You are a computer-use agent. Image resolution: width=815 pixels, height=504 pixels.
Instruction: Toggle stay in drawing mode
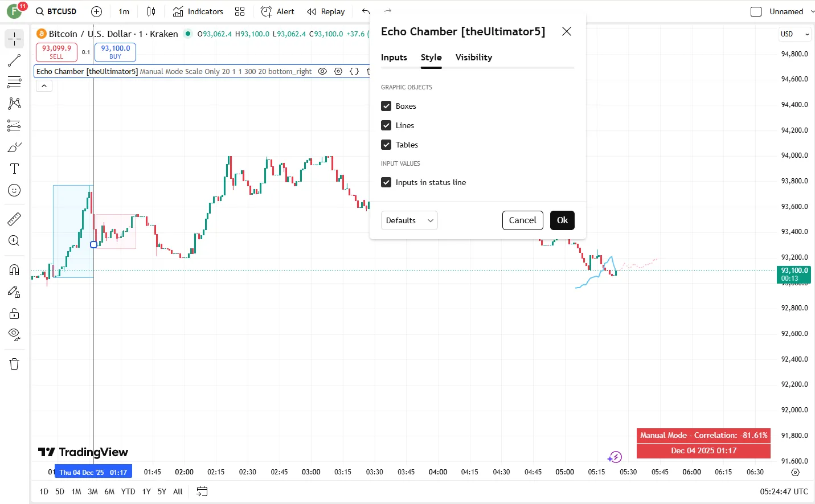point(14,292)
